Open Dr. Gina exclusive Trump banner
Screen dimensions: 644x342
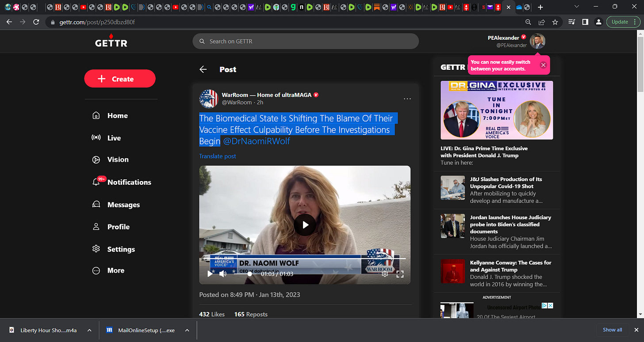tap(497, 110)
